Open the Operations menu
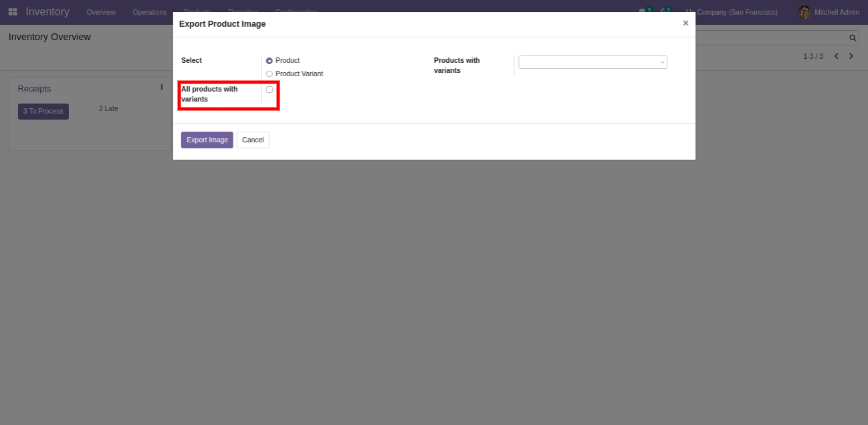This screenshot has width=868, height=425. pos(149,12)
